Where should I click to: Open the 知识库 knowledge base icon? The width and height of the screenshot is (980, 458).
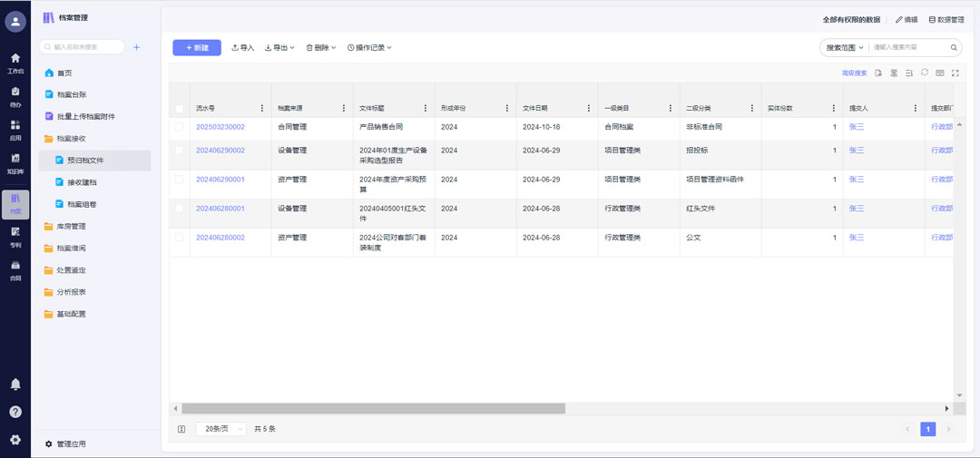point(15,161)
